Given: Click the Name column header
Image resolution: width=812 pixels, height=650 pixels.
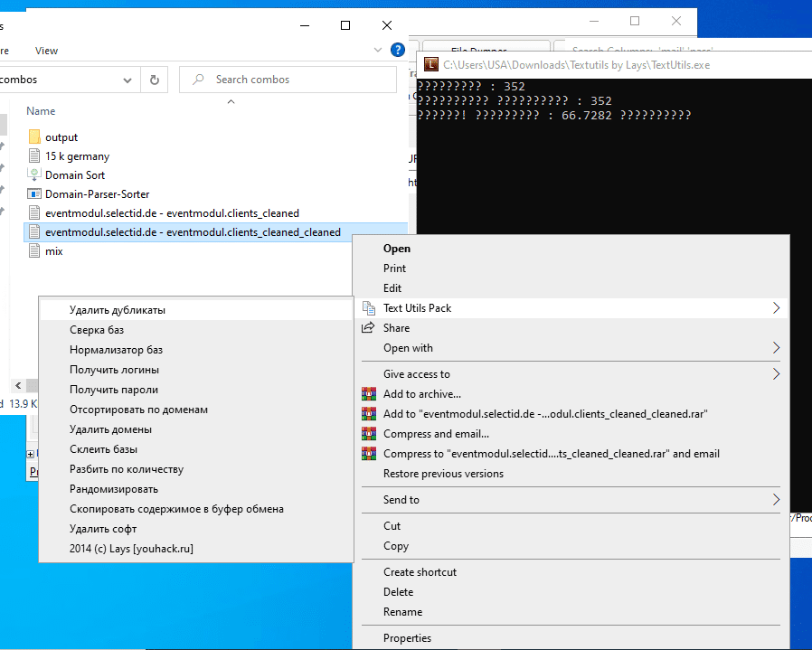Looking at the screenshot, I should (x=41, y=111).
